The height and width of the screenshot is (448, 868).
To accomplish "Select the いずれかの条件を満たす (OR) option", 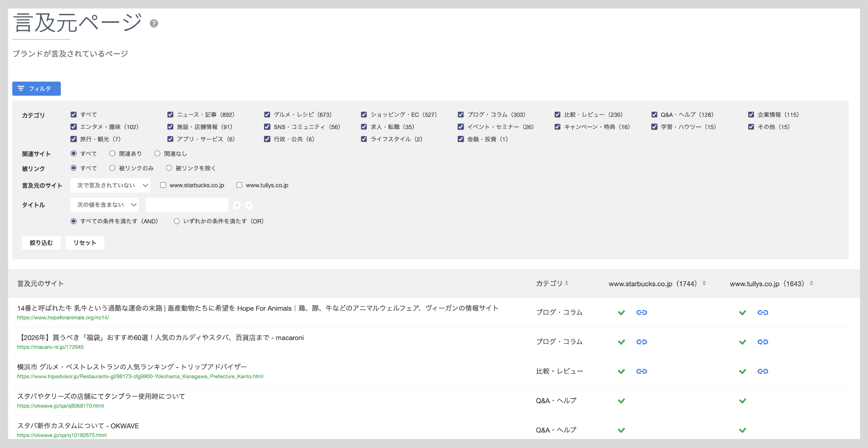I will click(177, 221).
